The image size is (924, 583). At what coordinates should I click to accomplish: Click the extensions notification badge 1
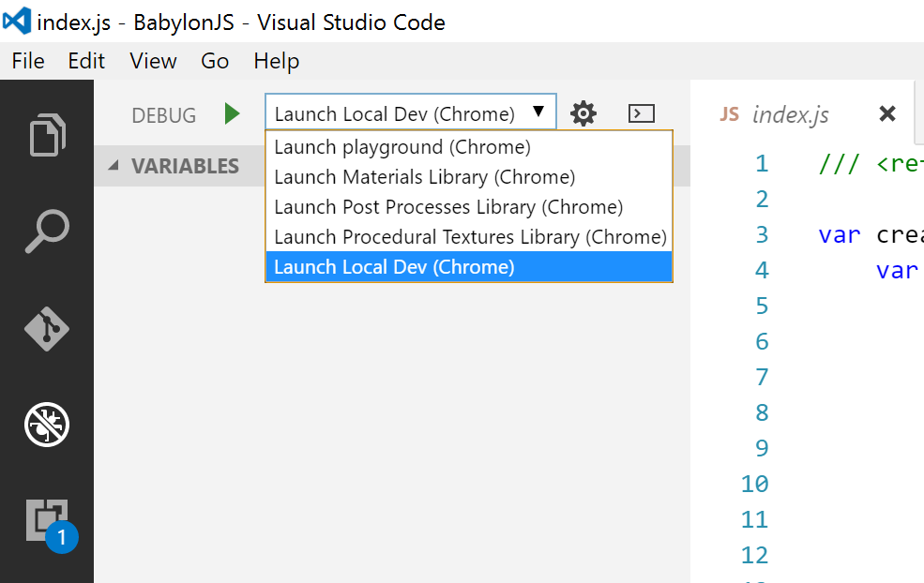tap(62, 537)
